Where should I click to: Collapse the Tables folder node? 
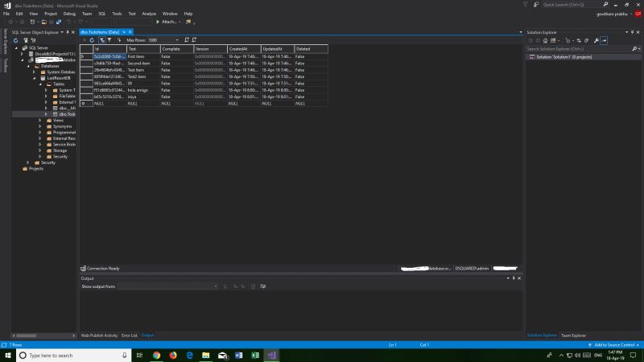coord(40,84)
